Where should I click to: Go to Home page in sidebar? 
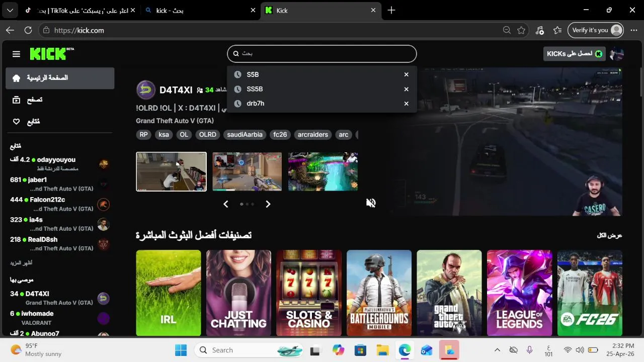pyautogui.click(x=60, y=78)
